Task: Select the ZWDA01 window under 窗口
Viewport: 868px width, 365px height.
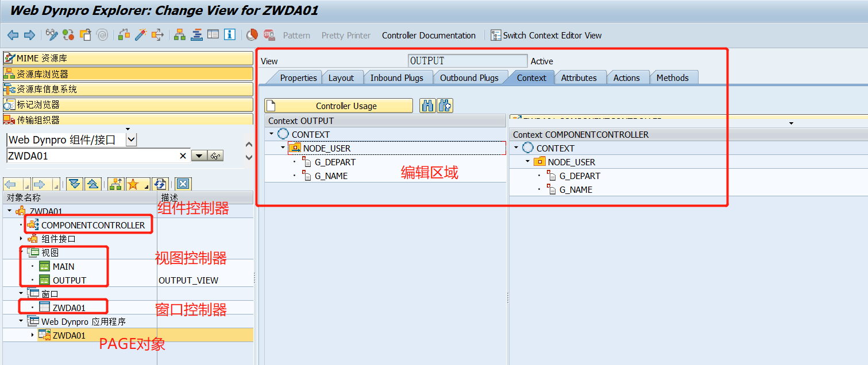Action: point(69,308)
